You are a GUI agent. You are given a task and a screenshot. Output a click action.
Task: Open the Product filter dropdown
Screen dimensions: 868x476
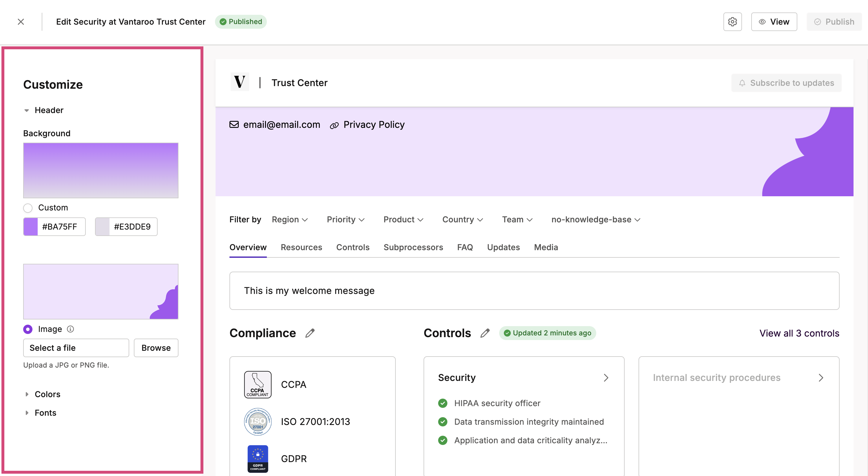(403, 219)
